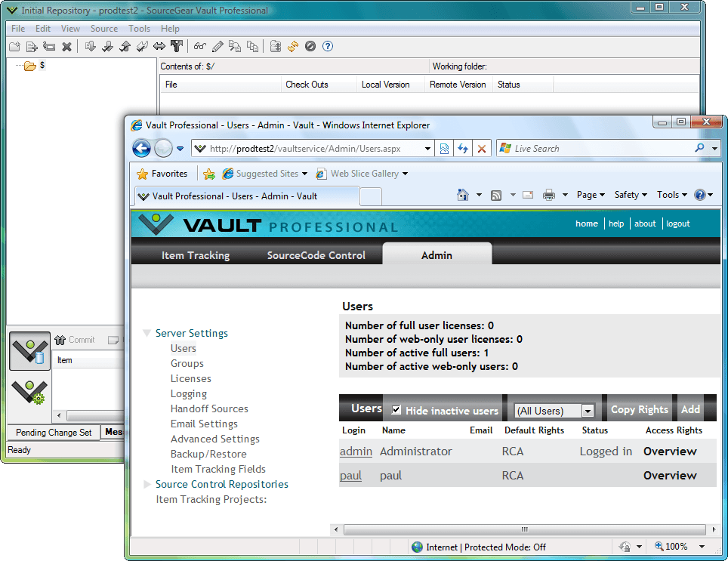Open the Safety menu dropdown in IE
This screenshot has height=561, width=728.
631,195
